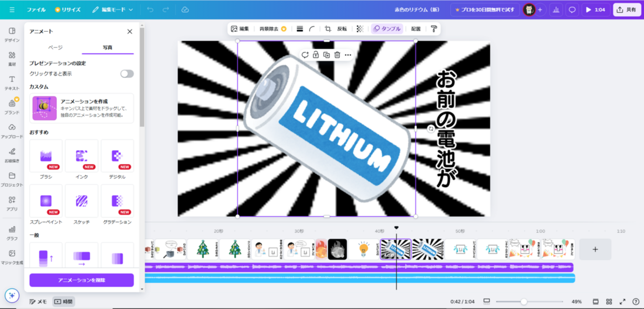Click the 反転 flip button
644x309 pixels.
[x=342, y=29]
